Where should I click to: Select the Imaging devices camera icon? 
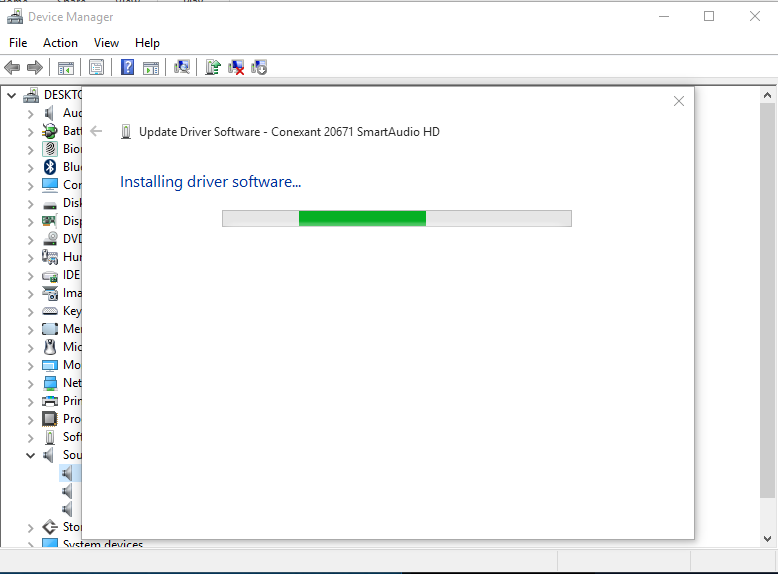coord(50,293)
